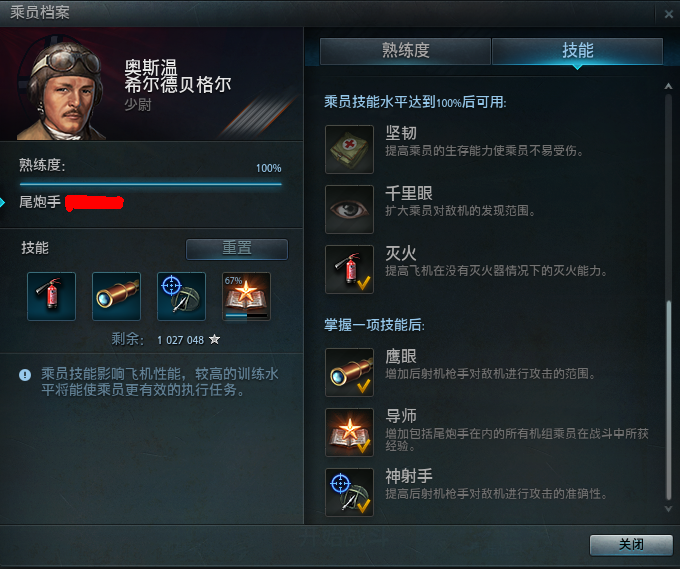Click the 熟练度 100% progress bar

coord(150,184)
